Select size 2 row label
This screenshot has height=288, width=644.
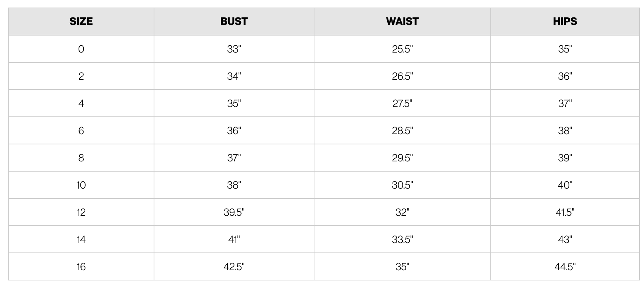pyautogui.click(x=81, y=76)
